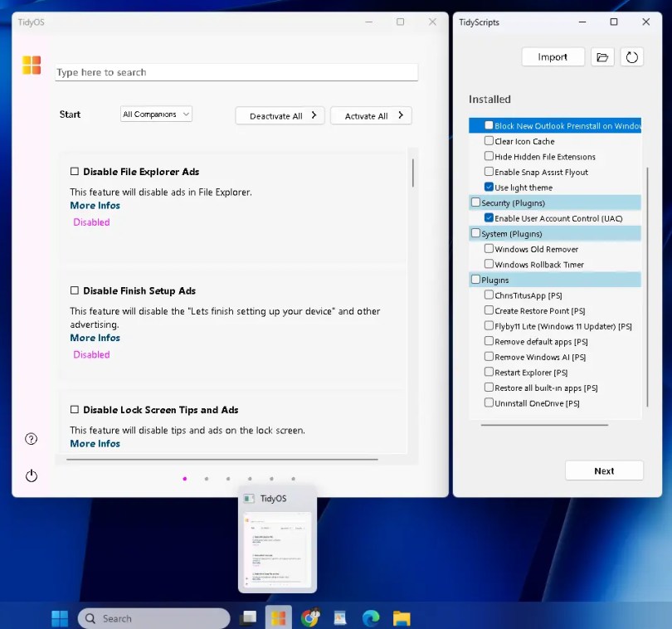Click Disabled status under File Explorer Ads
The image size is (672, 629).
tap(91, 222)
